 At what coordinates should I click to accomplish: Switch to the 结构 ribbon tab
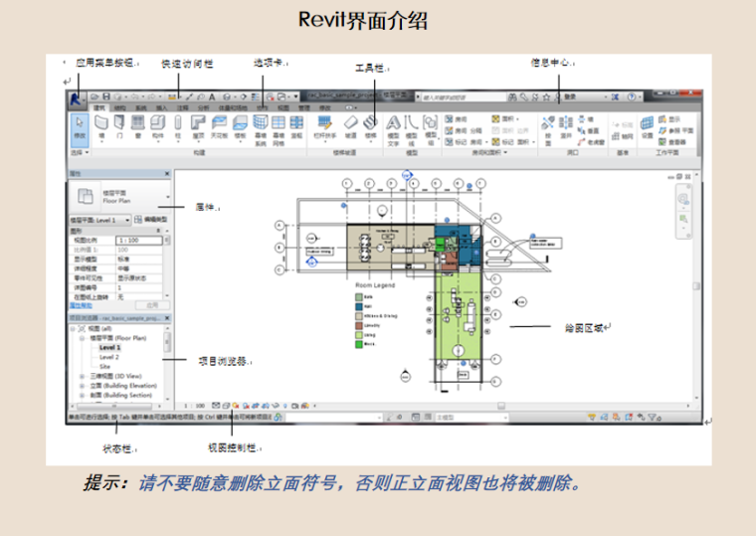119,107
